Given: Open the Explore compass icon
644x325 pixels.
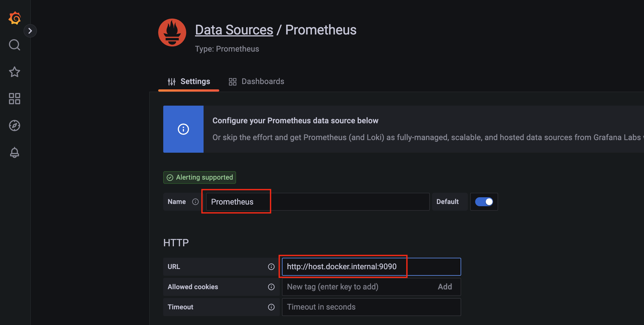Looking at the screenshot, I should coord(15,126).
